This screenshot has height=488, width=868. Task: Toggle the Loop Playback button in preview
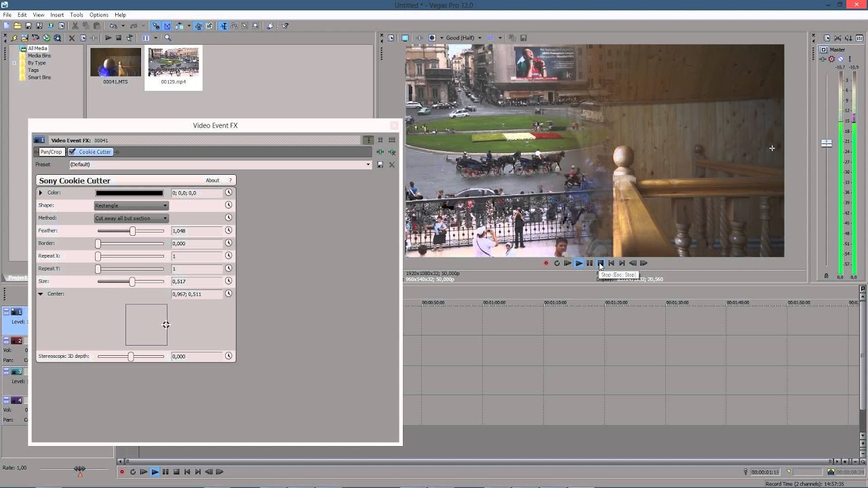click(557, 263)
